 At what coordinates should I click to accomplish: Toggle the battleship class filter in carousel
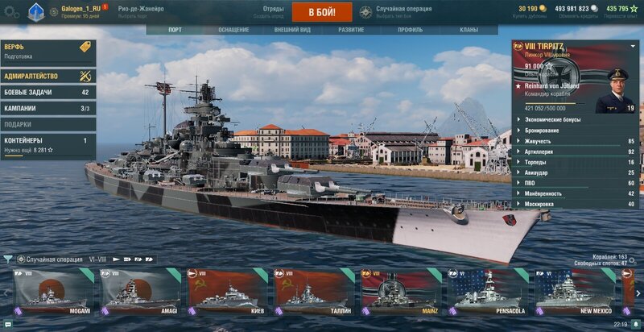138,259
